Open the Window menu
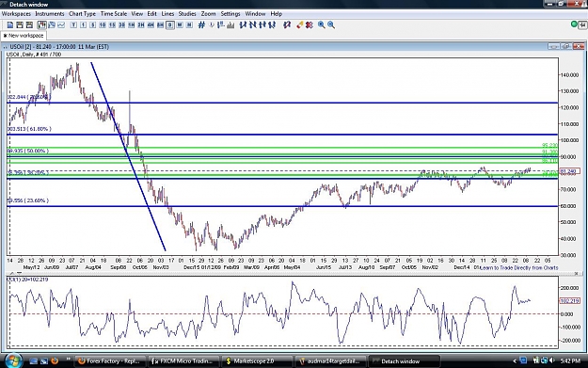 pyautogui.click(x=255, y=14)
